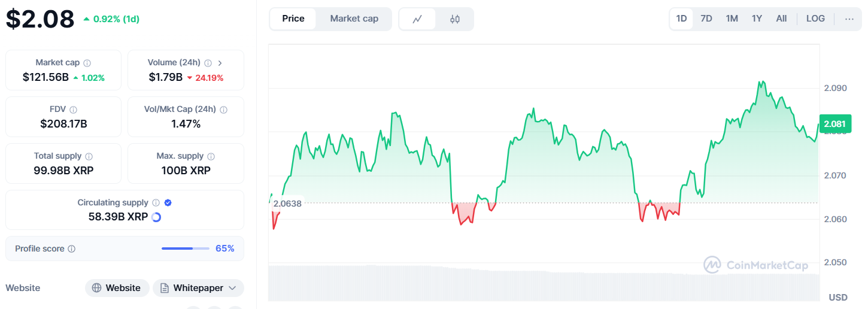868x309 pixels.
Task: Toggle LOG scale on chart
Action: (x=815, y=19)
